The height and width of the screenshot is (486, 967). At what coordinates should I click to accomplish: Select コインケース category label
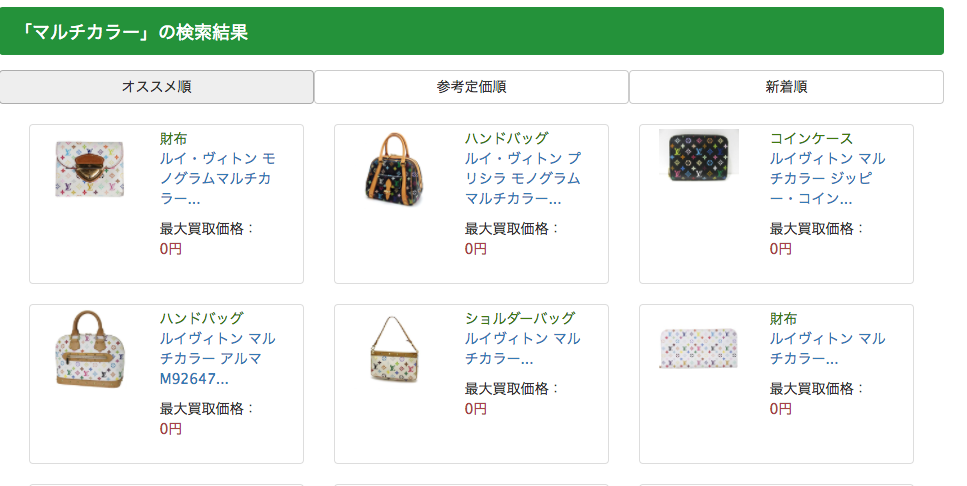[811, 138]
